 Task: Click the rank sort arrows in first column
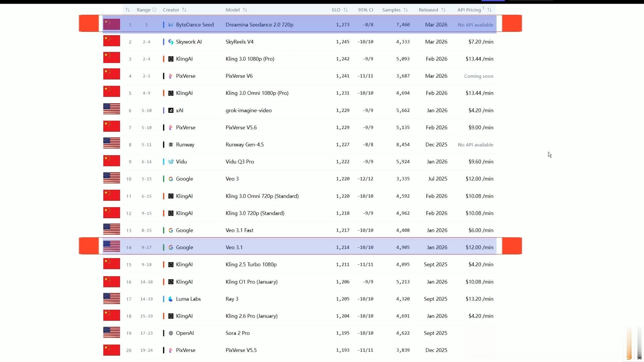point(127,10)
